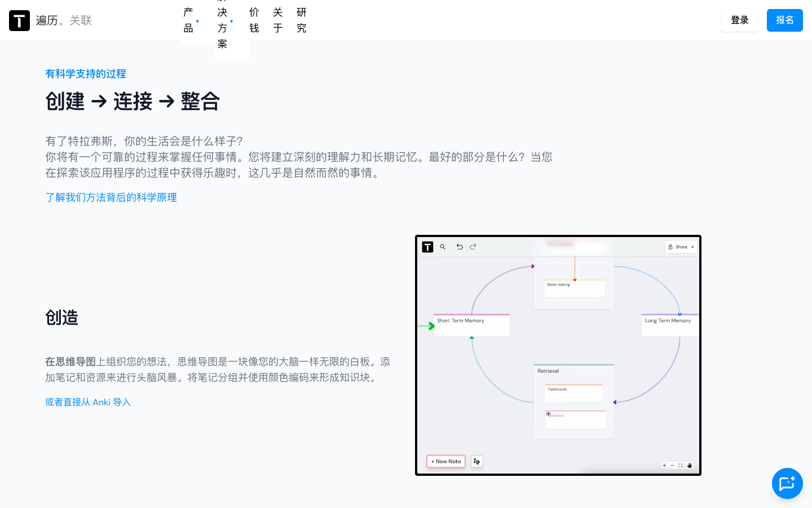Viewport: 812px width, 508px height.
Task: Open the Share dropdown in the mind map
Action: pos(681,247)
